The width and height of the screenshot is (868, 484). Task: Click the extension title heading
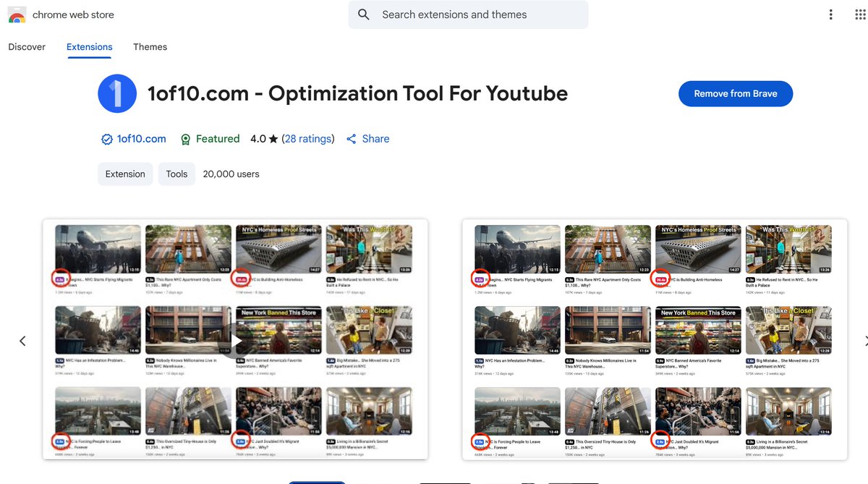point(357,93)
